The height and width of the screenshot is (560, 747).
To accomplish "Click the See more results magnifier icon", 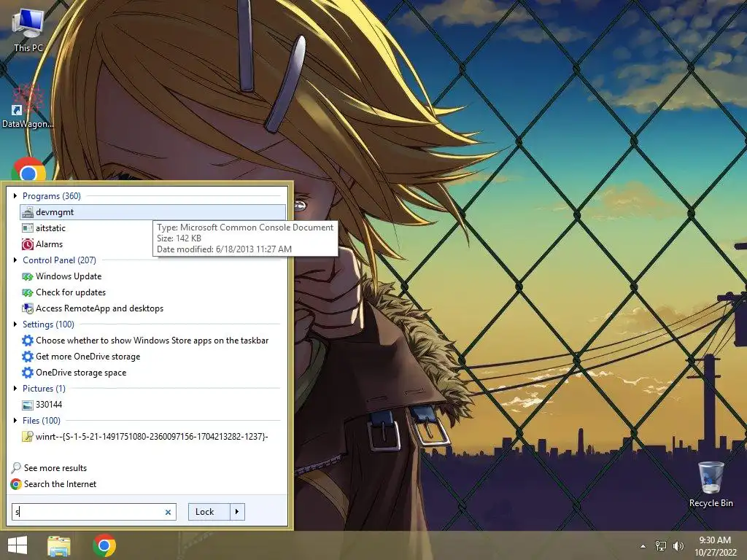I will tap(16, 468).
